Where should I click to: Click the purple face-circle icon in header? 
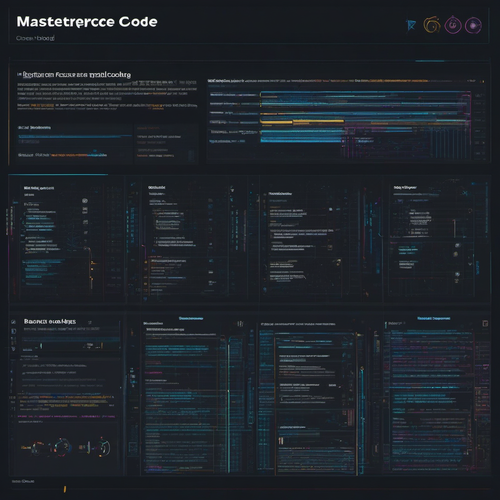pyautogui.click(x=453, y=25)
